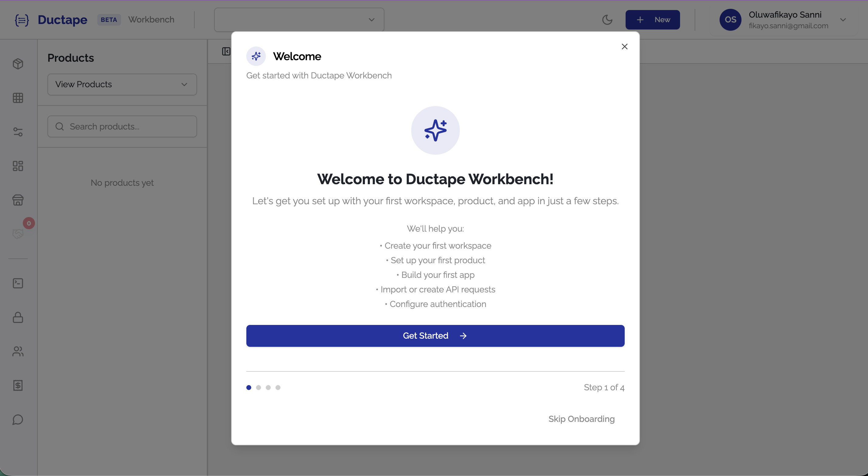
Task: Select the dashboard apps icon in sidebar
Action: tap(18, 166)
